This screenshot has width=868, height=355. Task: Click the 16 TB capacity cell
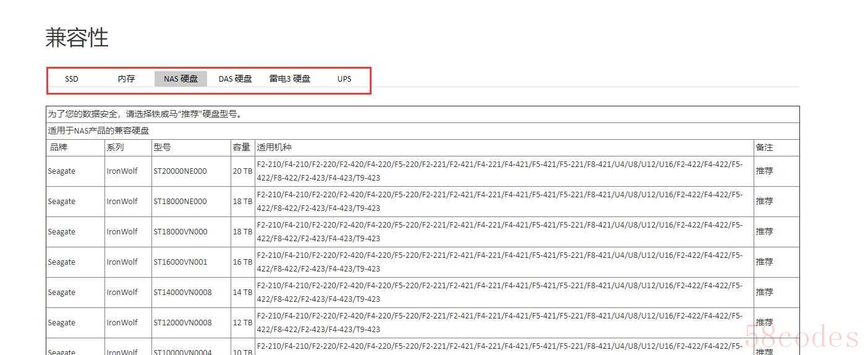(242, 262)
